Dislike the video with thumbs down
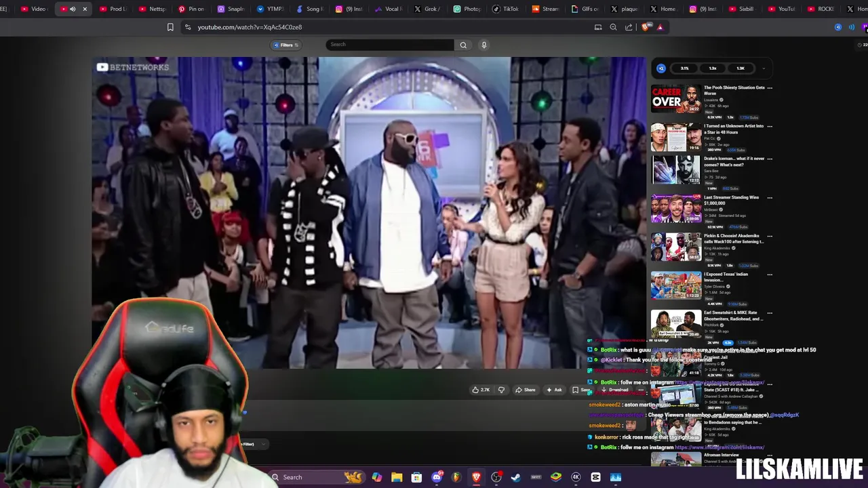 click(x=501, y=390)
